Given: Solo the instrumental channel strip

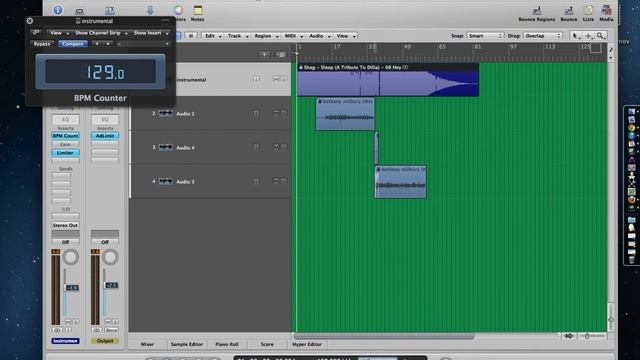Looking at the screenshot, I should click(76, 322).
